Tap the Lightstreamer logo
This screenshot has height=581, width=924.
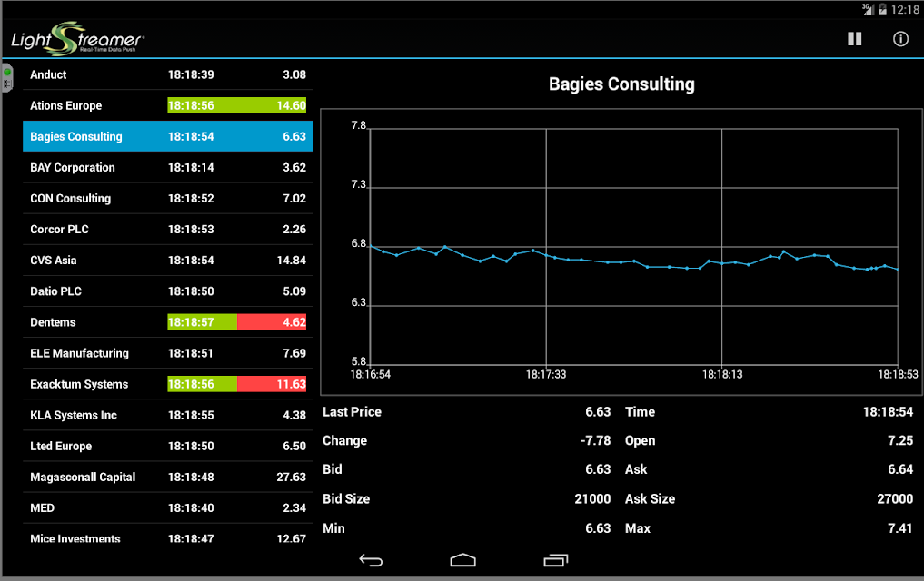[x=78, y=39]
